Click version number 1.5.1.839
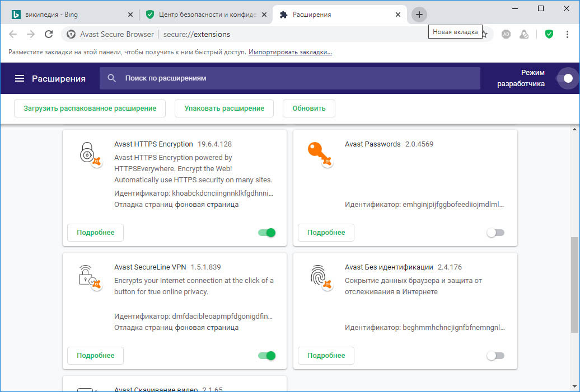The height and width of the screenshot is (392, 580). [x=205, y=267]
